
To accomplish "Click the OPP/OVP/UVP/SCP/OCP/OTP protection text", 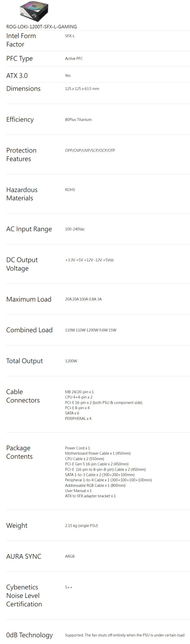I will [x=90, y=150].
